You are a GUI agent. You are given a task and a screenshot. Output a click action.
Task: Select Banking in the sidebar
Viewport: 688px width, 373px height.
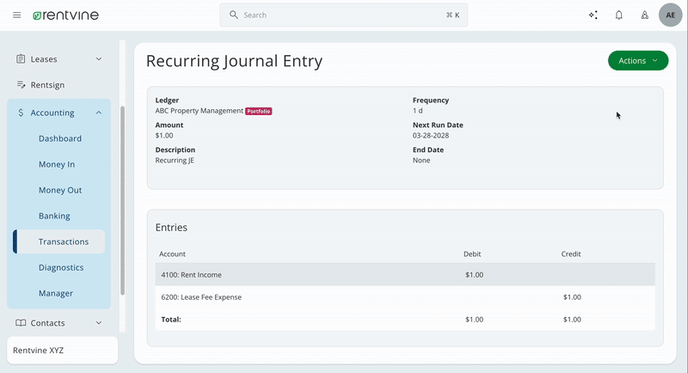(54, 216)
